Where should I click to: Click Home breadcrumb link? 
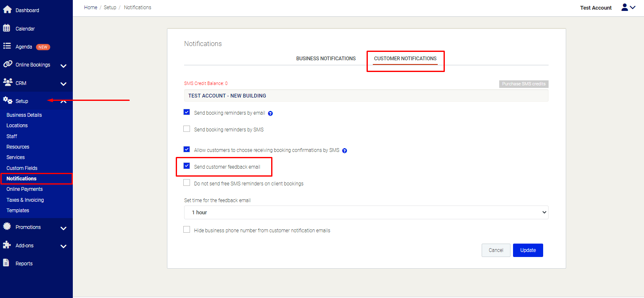point(91,8)
